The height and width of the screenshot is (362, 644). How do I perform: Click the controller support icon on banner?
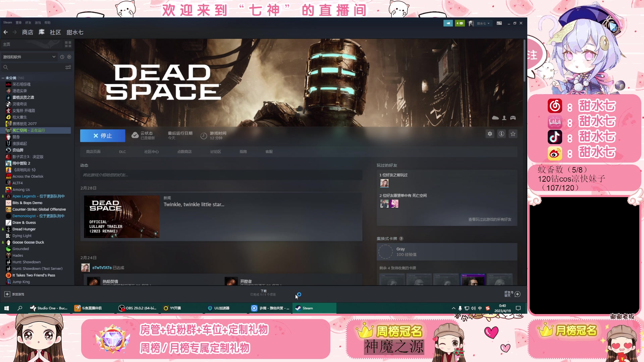[513, 118]
